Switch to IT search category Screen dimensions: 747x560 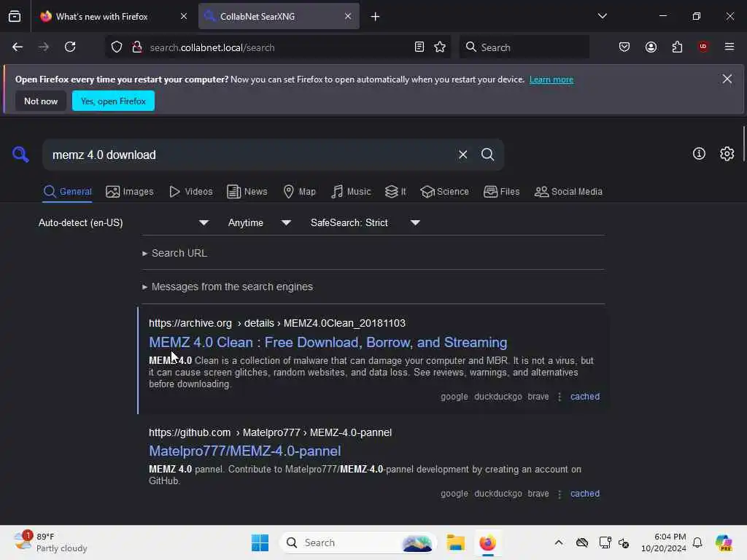click(x=395, y=192)
